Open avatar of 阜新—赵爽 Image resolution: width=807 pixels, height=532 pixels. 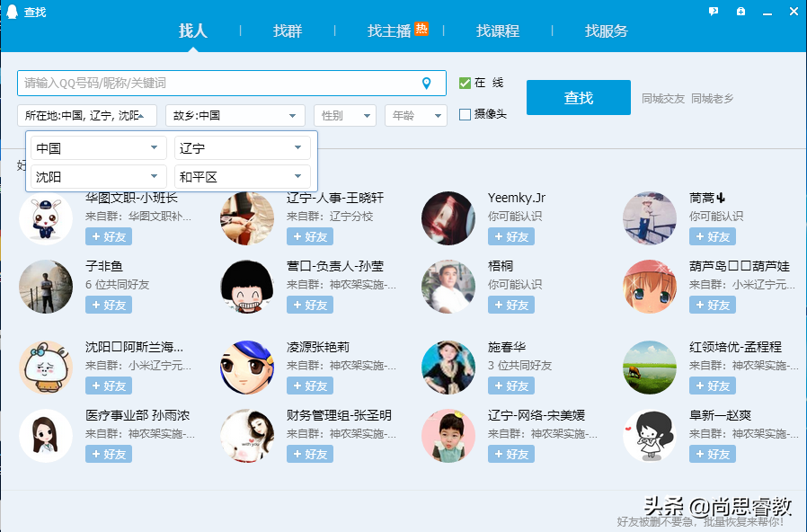pyautogui.click(x=650, y=436)
